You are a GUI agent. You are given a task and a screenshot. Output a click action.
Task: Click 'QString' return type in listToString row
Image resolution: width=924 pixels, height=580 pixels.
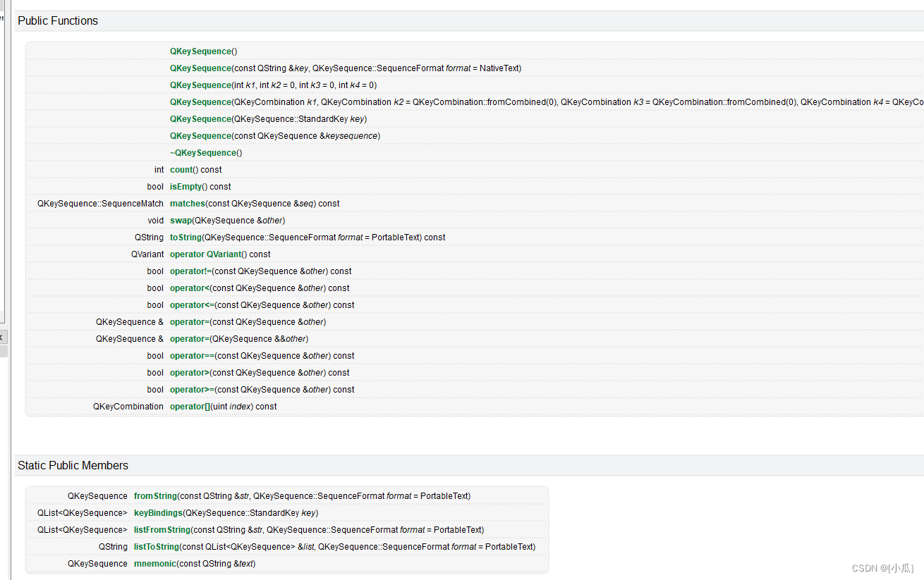(x=113, y=547)
